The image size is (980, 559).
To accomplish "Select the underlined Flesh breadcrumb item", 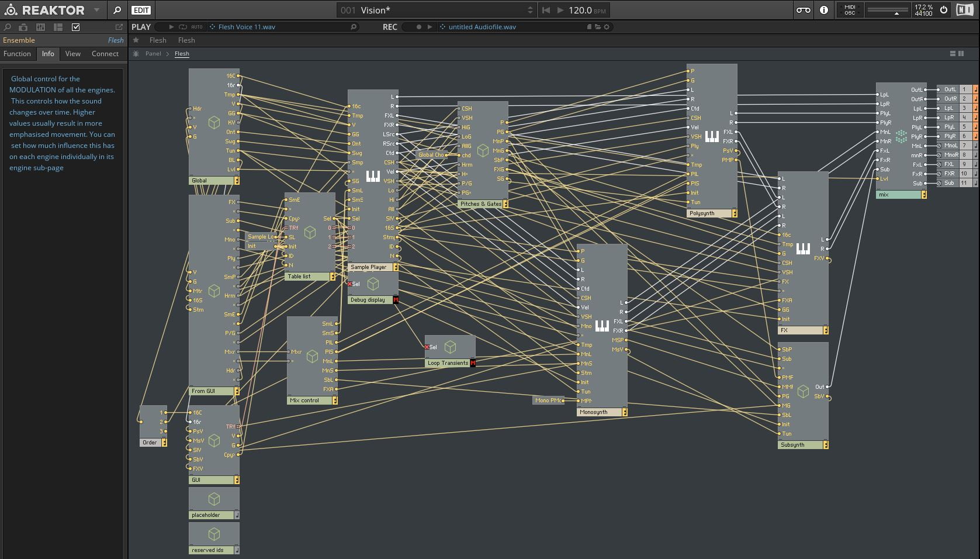I will point(182,53).
